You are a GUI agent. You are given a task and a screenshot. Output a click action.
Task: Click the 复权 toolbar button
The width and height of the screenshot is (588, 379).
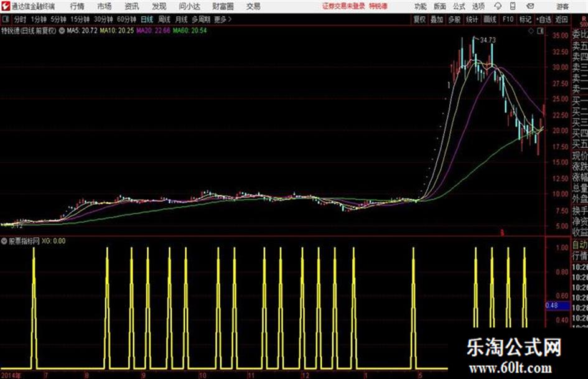419,19
